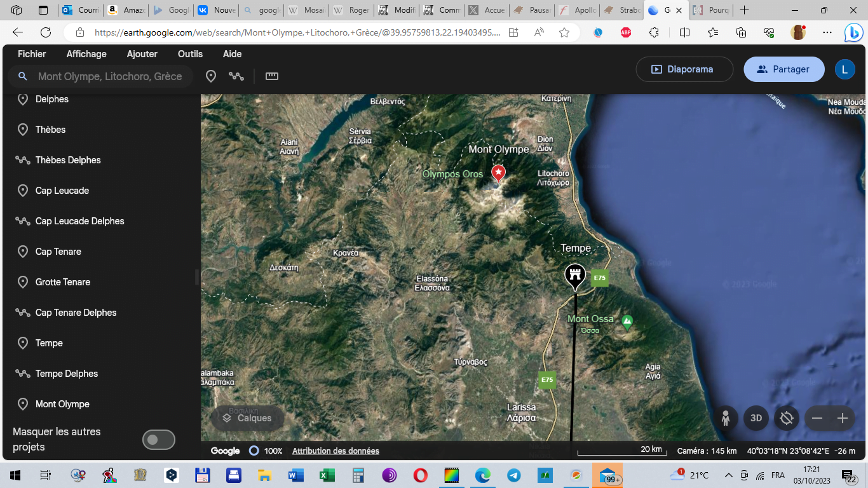Switch to the Apollo browser tab
Screen dimensions: 868x488
576,10
